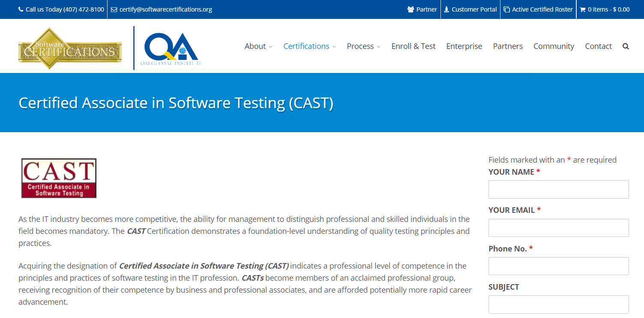
Task: Click the Active Certified Roster icon
Action: (506, 9)
